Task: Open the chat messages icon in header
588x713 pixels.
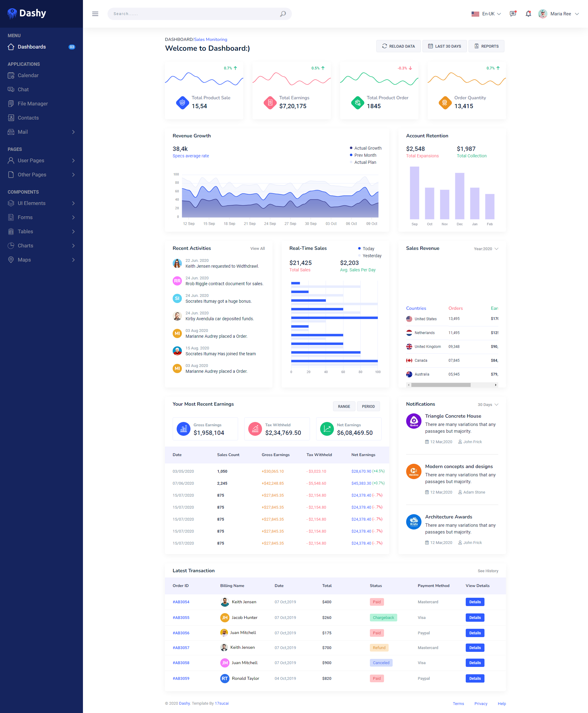Action: point(513,14)
